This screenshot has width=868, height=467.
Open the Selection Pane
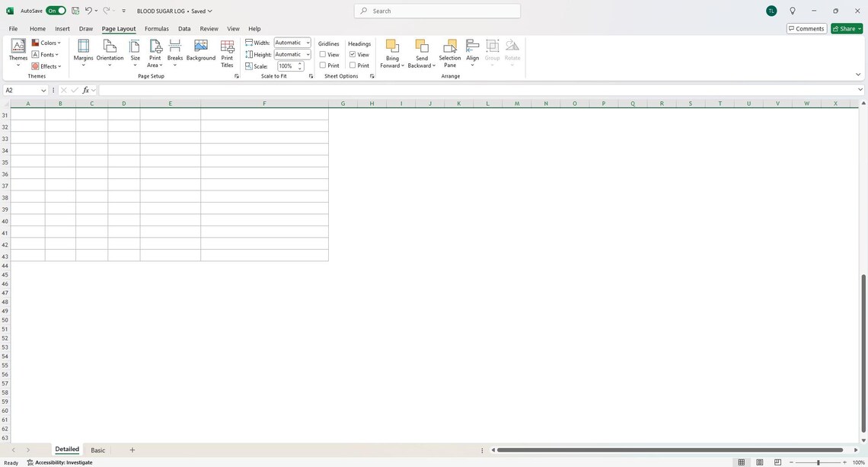450,53
